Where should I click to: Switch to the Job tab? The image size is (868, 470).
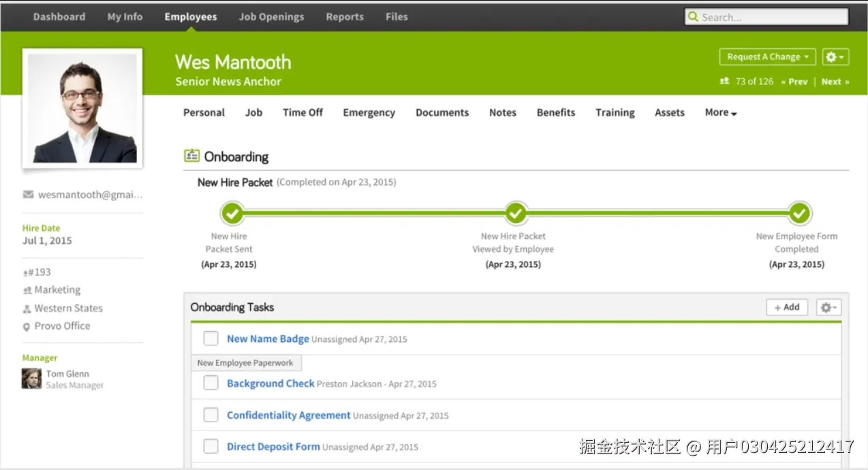[x=253, y=112]
